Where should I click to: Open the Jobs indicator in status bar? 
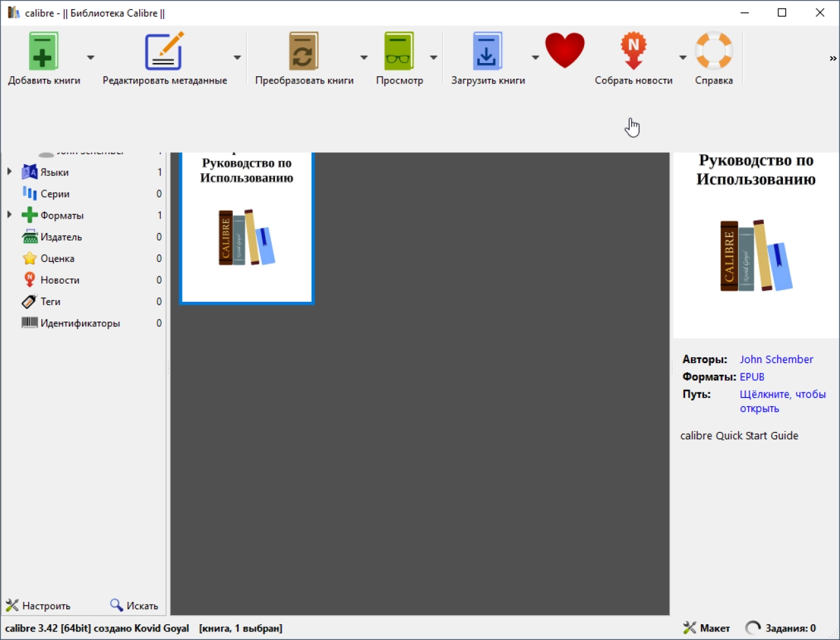pyautogui.click(x=781, y=628)
